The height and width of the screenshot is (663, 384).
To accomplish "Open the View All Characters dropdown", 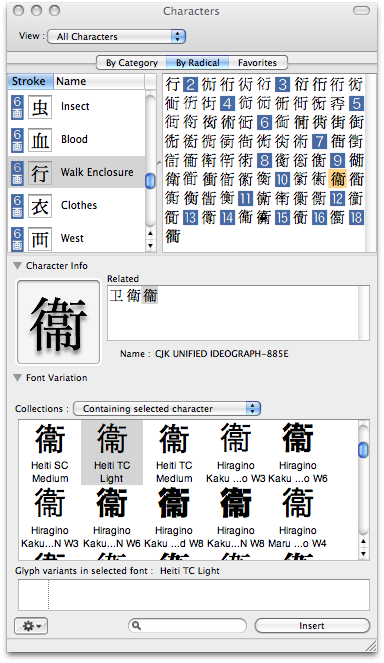I will click(117, 37).
